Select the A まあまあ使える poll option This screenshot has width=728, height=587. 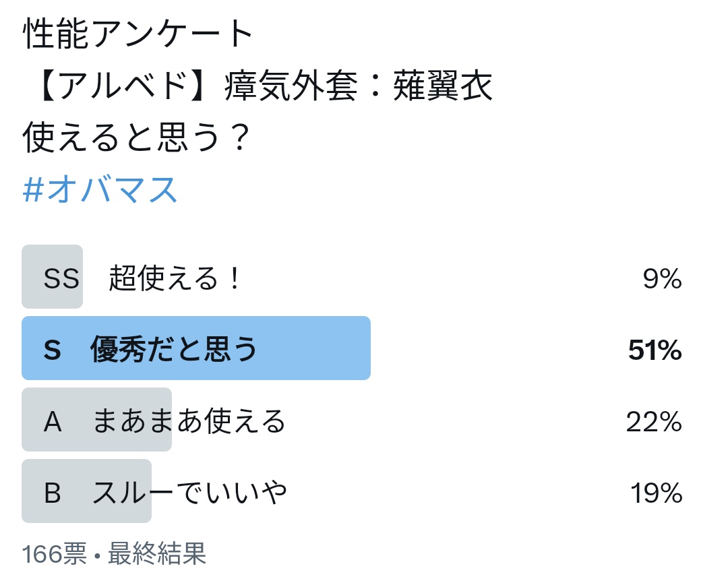click(351, 419)
